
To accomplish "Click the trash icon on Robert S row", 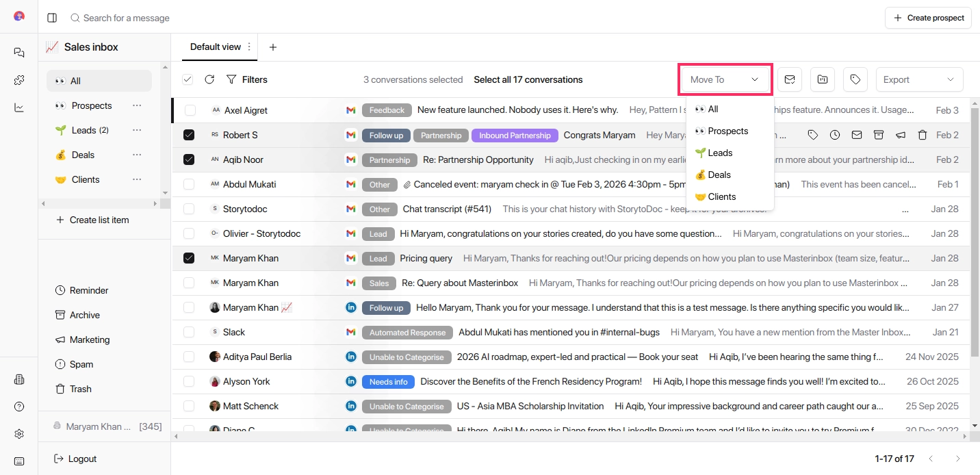I will 922,135.
